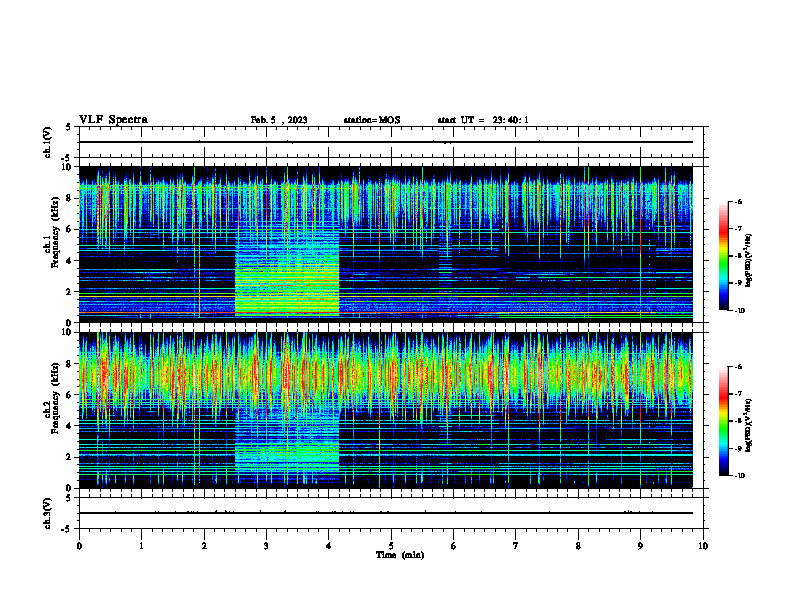Click the "2" kHz tick on ch.1 frequency axis

[x=70, y=292]
